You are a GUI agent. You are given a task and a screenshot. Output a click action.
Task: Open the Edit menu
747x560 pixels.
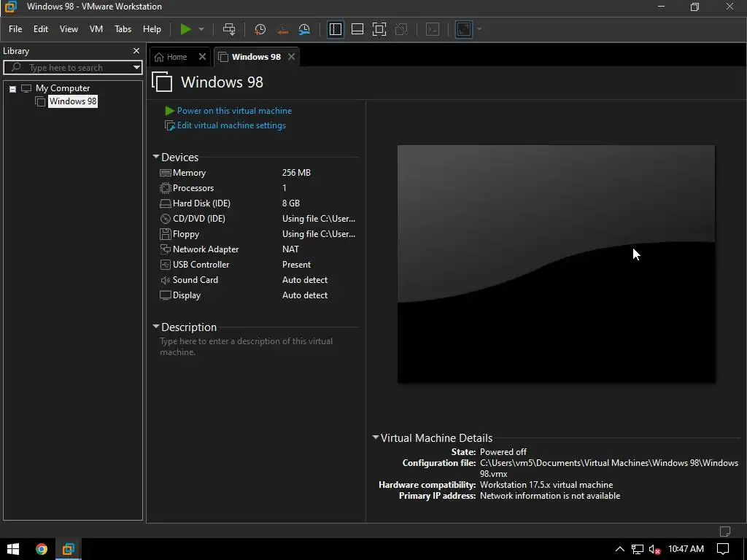coord(41,29)
